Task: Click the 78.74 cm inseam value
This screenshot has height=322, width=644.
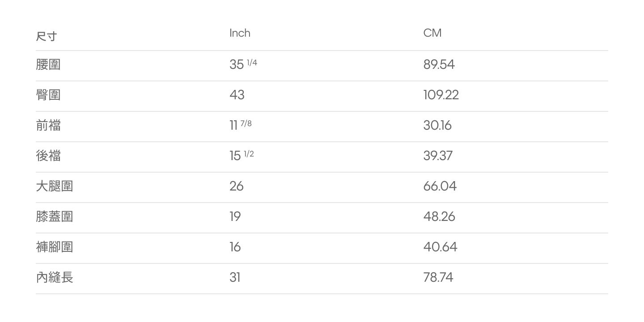Action: (x=438, y=277)
